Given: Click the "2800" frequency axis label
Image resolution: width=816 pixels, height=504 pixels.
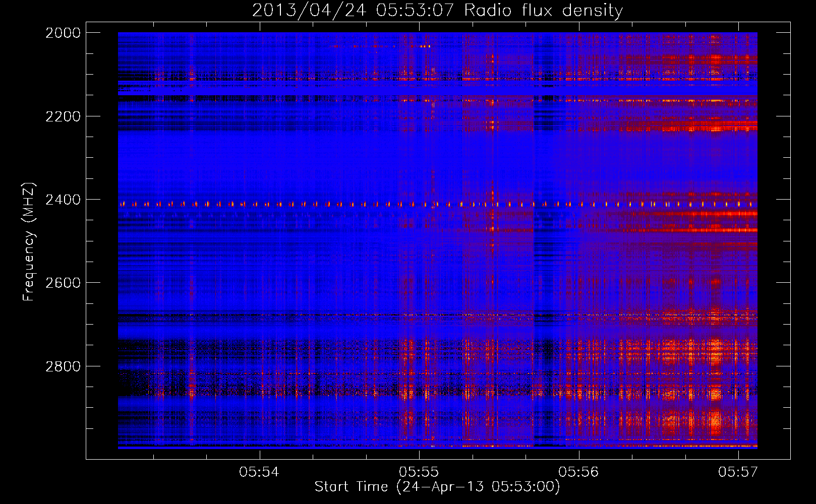Looking at the screenshot, I should [x=63, y=366].
